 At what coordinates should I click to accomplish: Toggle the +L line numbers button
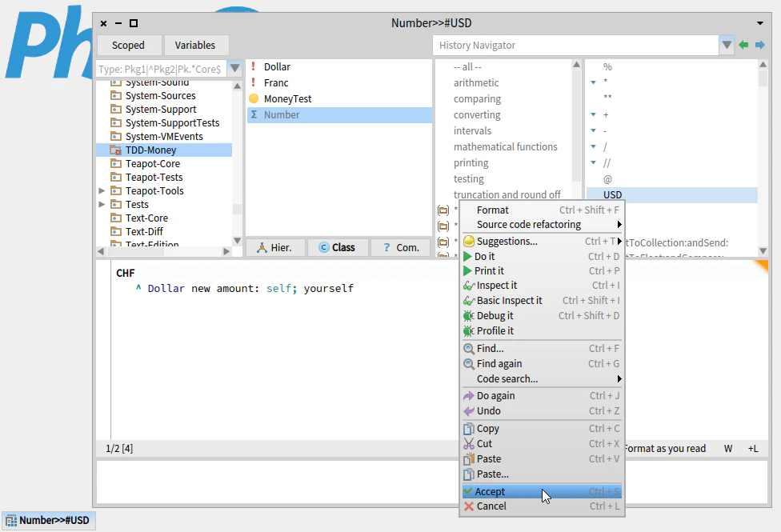coord(753,449)
